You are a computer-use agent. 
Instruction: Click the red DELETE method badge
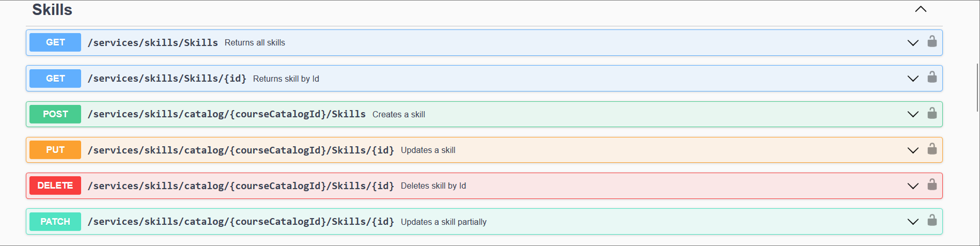[x=55, y=186]
